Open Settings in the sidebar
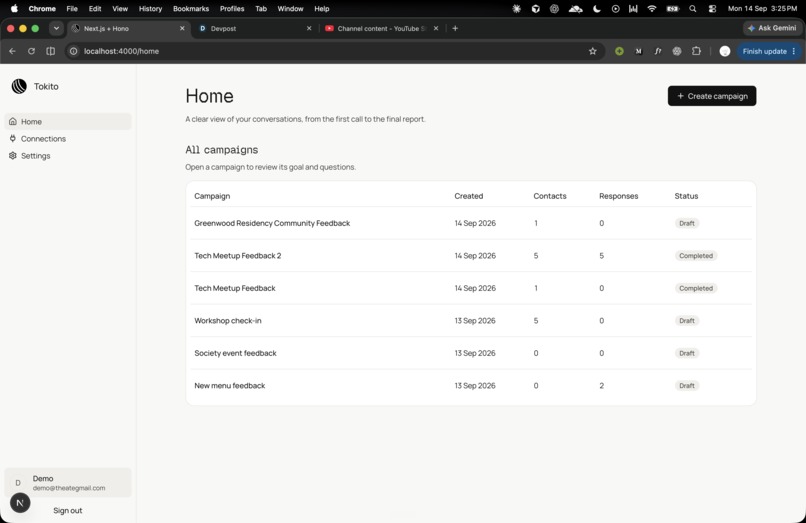 [68, 155]
